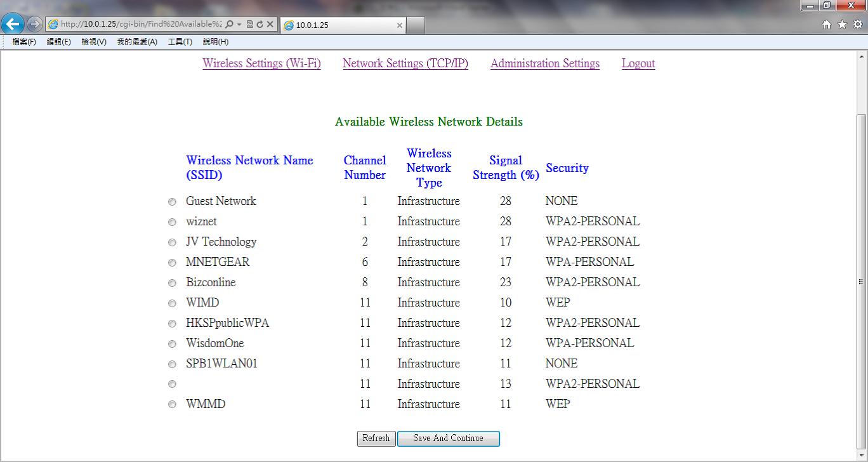Pick the MNETGEAR radio button
This screenshot has height=462, width=868.
(x=172, y=263)
